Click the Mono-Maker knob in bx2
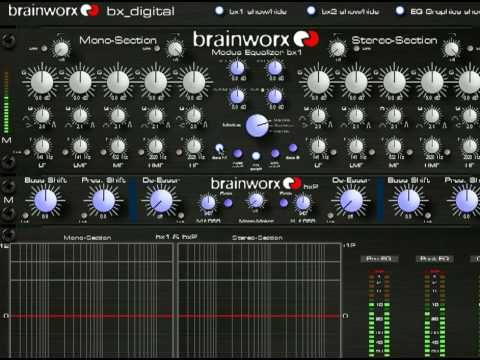This screenshot has width=480, height=360. point(256,201)
